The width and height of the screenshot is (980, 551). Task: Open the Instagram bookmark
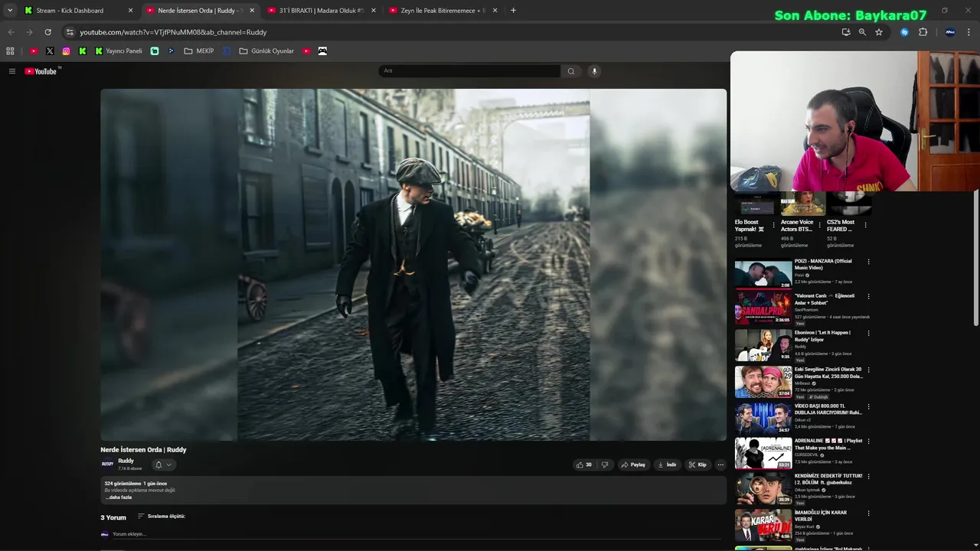[67, 51]
